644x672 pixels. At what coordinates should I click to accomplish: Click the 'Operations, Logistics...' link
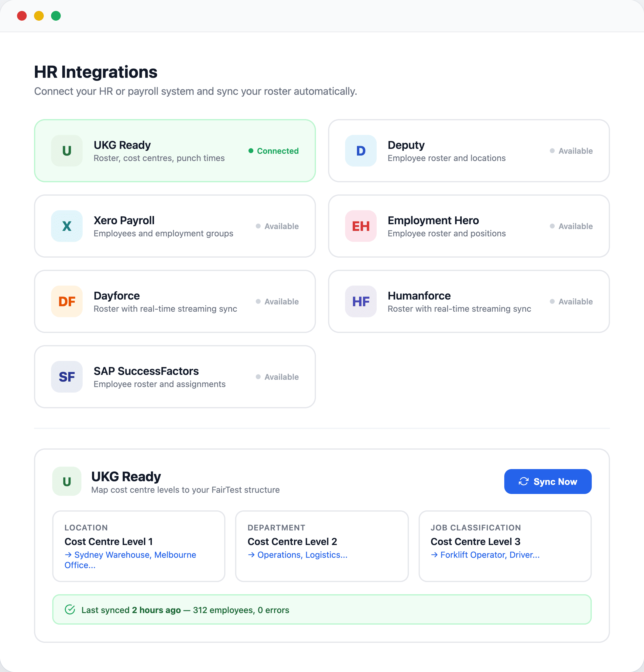[x=298, y=555]
